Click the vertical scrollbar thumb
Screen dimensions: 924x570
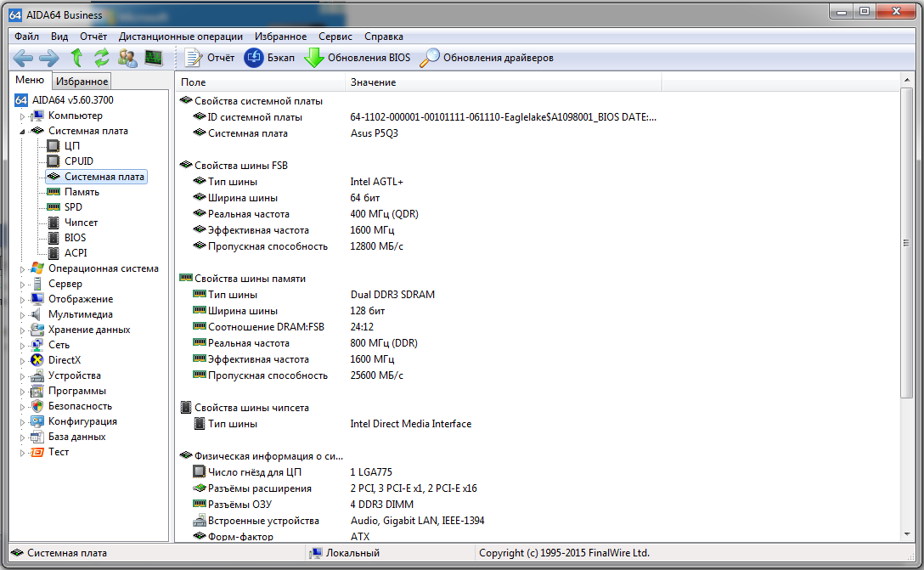(906, 242)
